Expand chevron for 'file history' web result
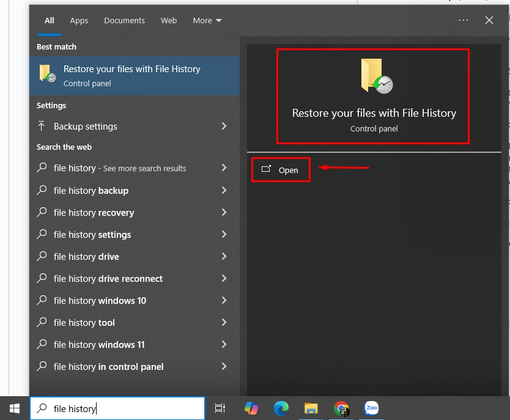 (x=224, y=168)
